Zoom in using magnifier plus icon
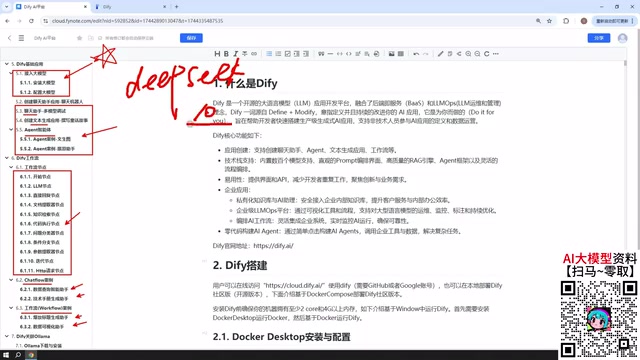This screenshot has height=360, width=640. point(468,54)
